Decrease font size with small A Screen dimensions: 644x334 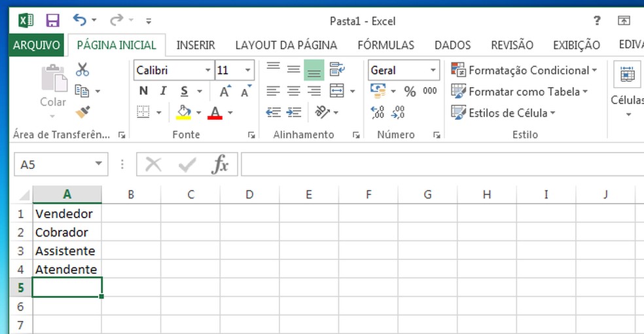pos(245,91)
